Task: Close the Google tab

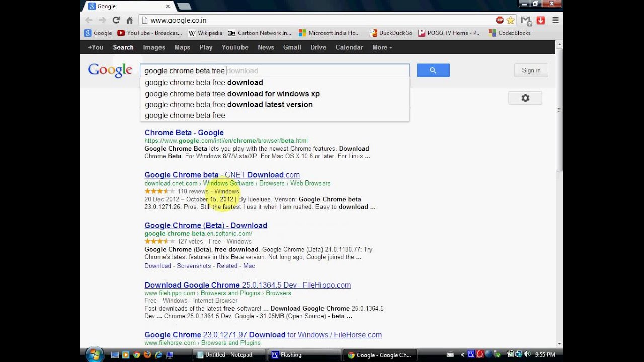Action: pyautogui.click(x=168, y=6)
